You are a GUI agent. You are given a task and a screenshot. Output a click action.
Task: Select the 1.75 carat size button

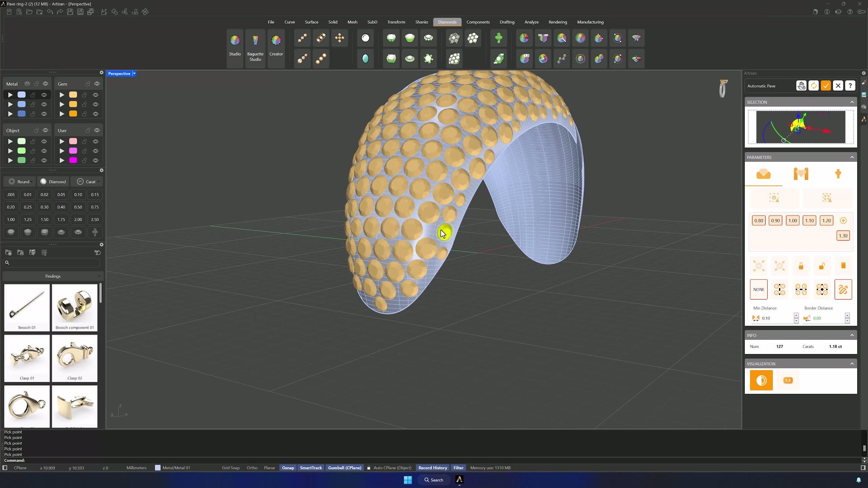61,220
